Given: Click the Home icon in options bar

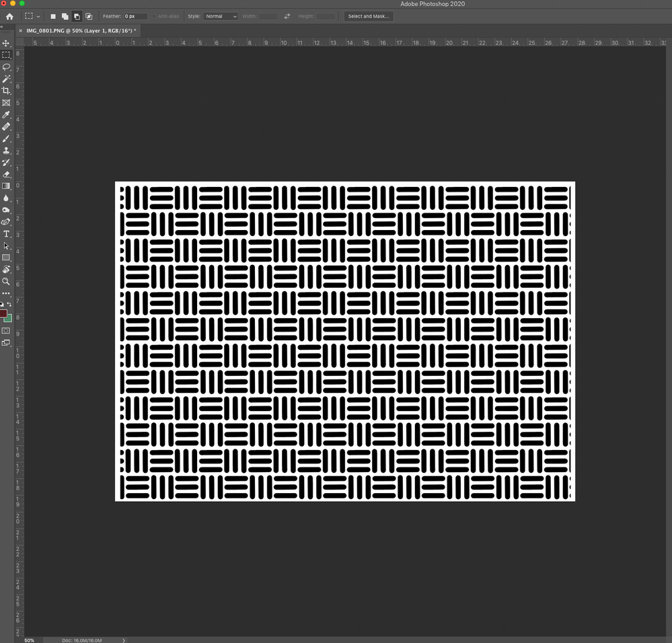Looking at the screenshot, I should [9, 16].
